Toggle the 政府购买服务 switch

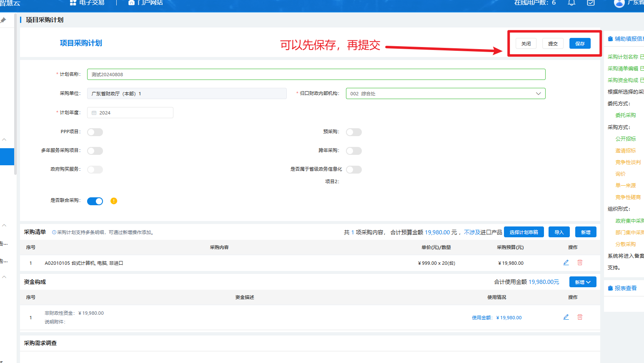pos(95,169)
